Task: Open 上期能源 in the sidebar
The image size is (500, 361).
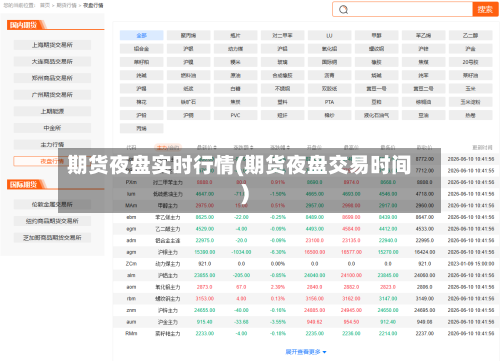Action: 52,111
